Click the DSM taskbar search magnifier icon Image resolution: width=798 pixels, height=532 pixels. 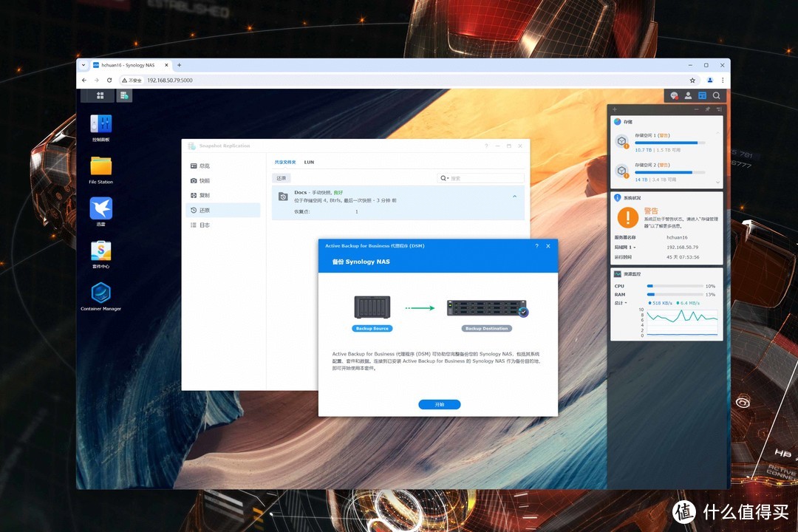(x=716, y=95)
